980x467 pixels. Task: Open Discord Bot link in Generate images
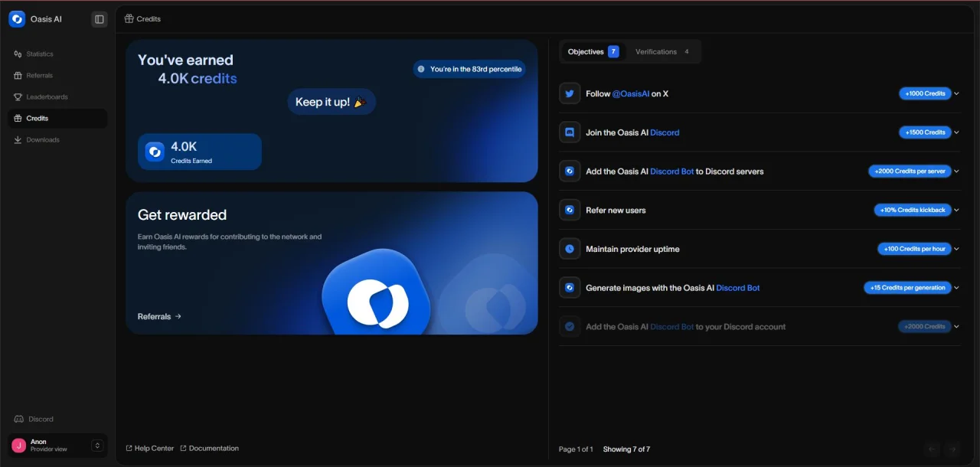pyautogui.click(x=738, y=288)
